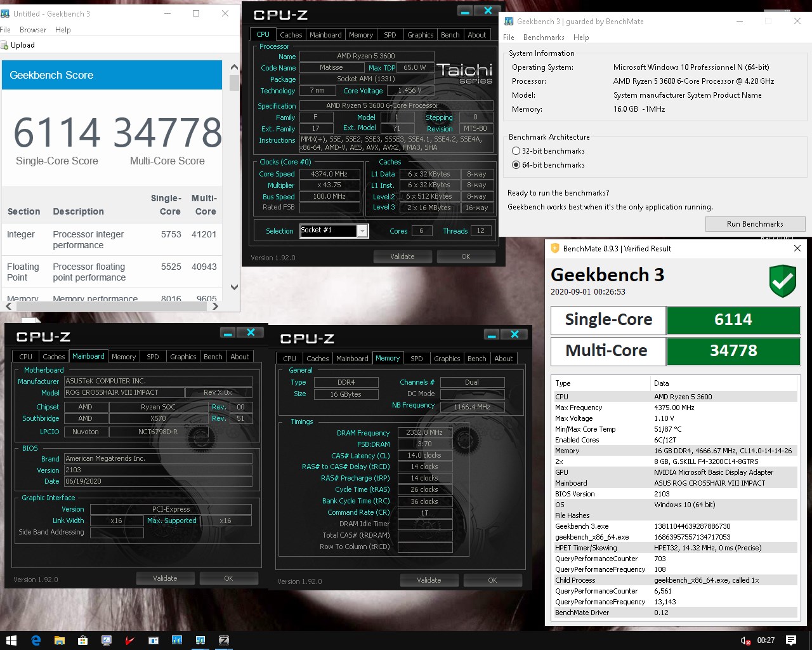This screenshot has height=650, width=812.
Task: Open File Explorer from the taskbar
Action: [x=59, y=640]
